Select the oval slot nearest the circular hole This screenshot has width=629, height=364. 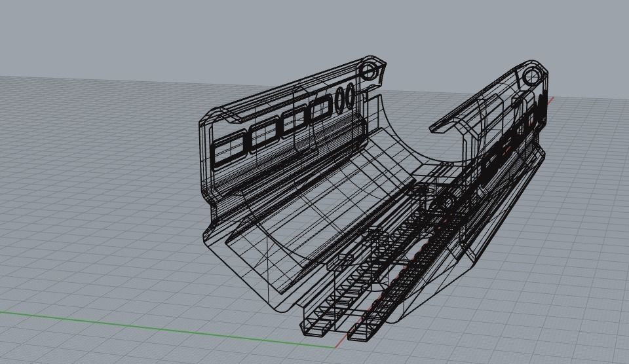click(351, 95)
